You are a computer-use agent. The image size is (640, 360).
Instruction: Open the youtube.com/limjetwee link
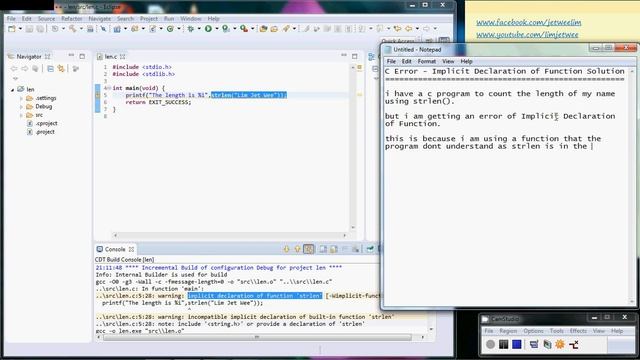point(527,35)
